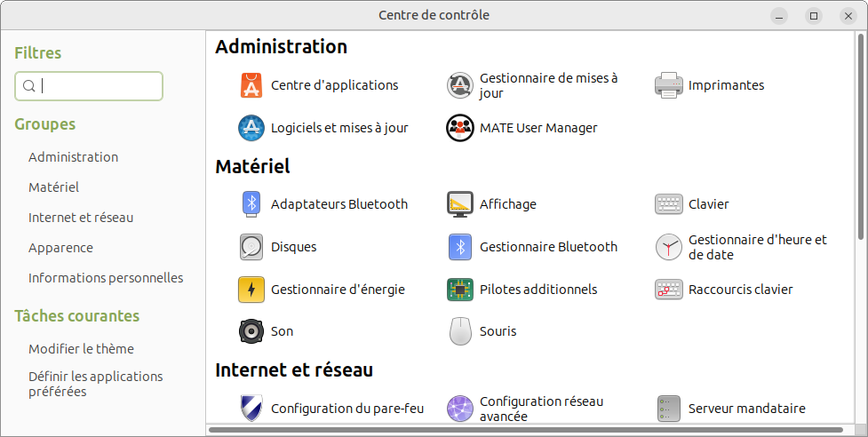
Task: Click Modifier le thème task
Action: [81, 349]
